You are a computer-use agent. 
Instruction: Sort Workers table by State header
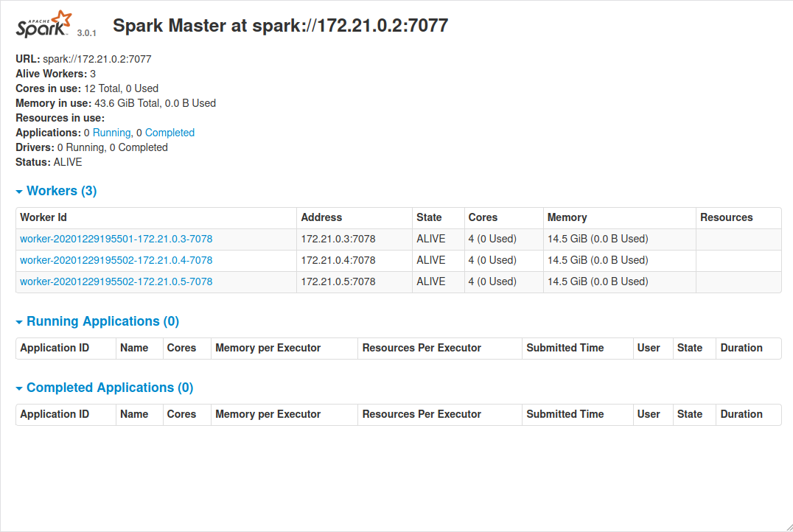(429, 217)
